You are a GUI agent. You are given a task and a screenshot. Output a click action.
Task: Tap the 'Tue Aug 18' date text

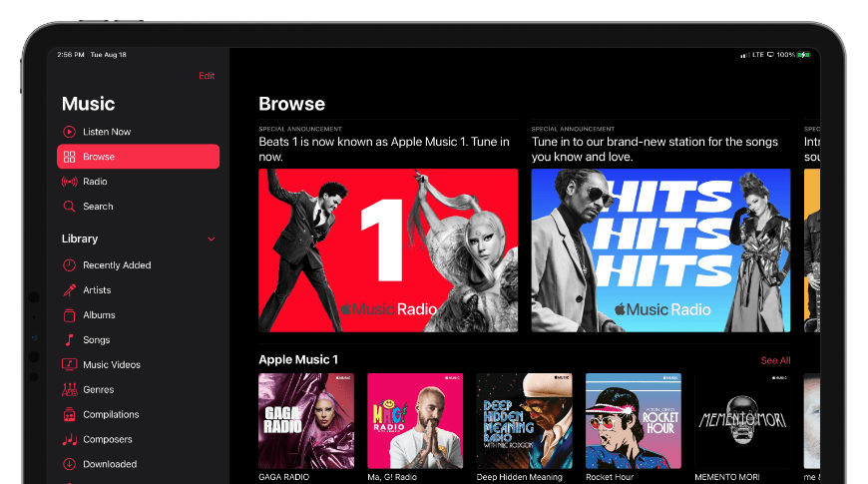109,55
